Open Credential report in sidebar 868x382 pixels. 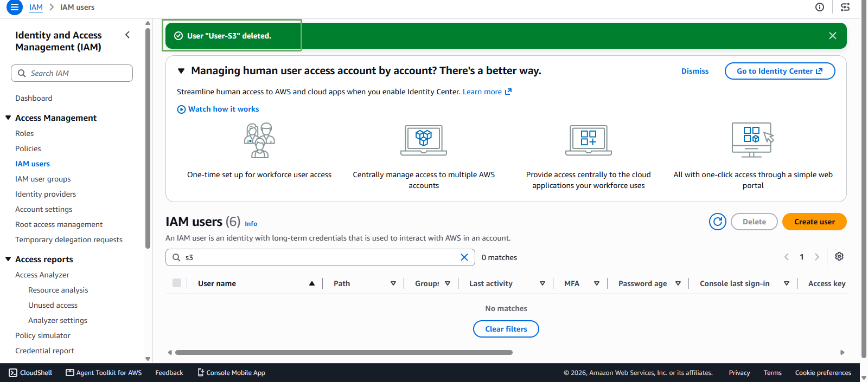pos(44,351)
